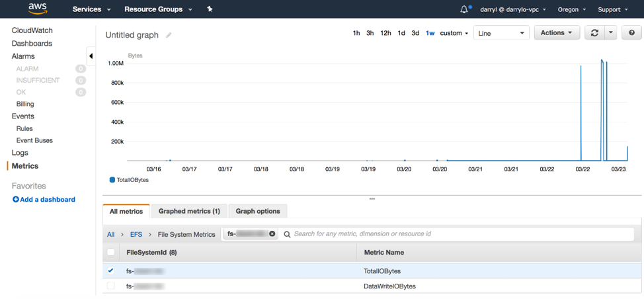644x299 pixels.
Task: Collapse the sidebar with the left arrow
Action: pyautogui.click(x=91, y=56)
